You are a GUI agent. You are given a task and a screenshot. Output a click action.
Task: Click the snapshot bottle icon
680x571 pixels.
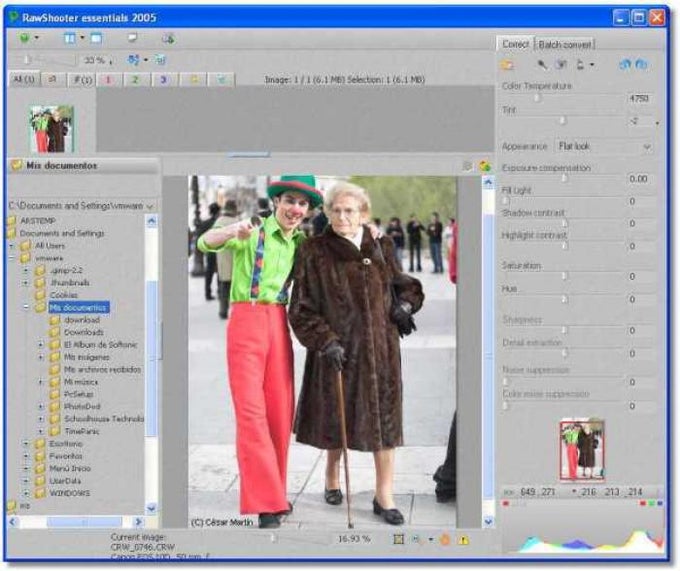[x=580, y=65]
